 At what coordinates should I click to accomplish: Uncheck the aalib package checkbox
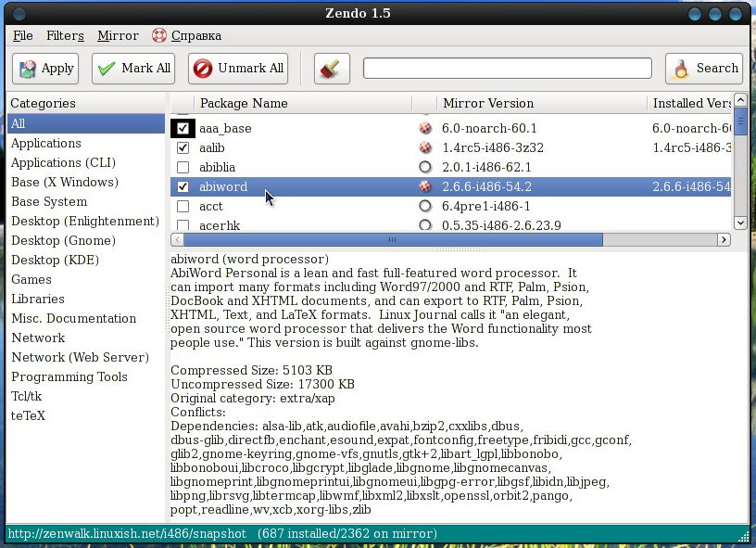[x=183, y=147]
